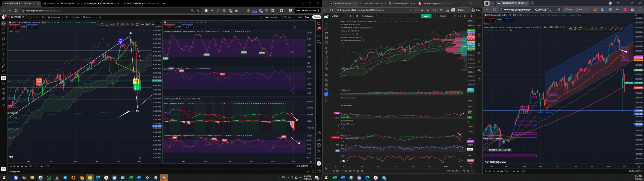Open Copilot Chat in Stockbit browser
The height and width of the screenshot is (181, 644).
pos(476,10)
